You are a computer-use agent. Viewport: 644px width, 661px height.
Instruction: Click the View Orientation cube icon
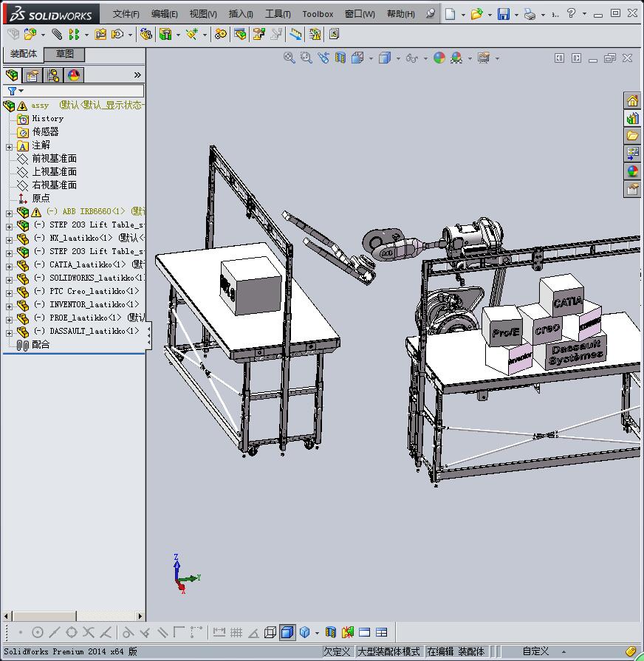pos(357,58)
